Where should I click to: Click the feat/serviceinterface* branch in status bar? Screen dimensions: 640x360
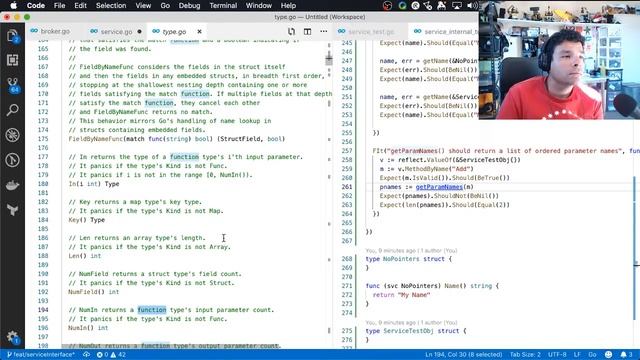tap(41, 355)
